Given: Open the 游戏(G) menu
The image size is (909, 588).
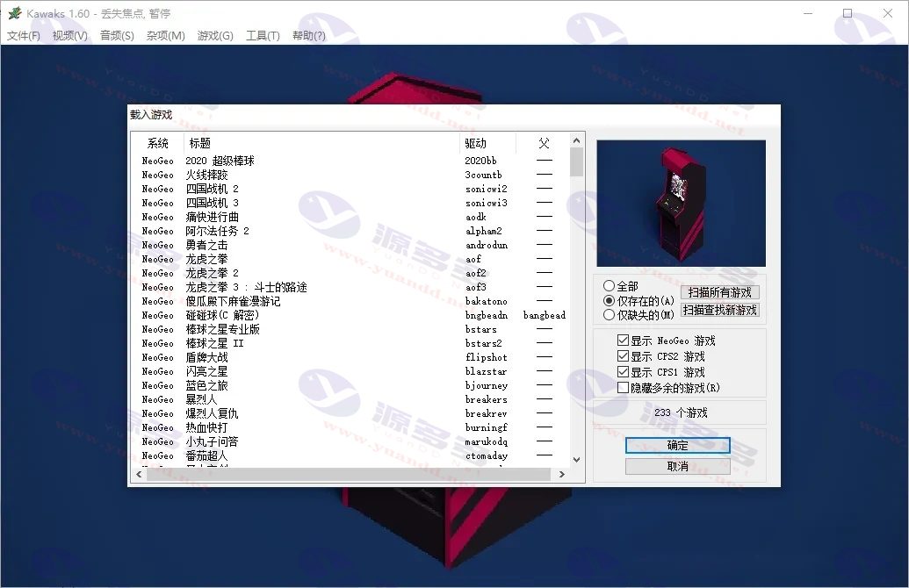Looking at the screenshot, I should (215, 36).
